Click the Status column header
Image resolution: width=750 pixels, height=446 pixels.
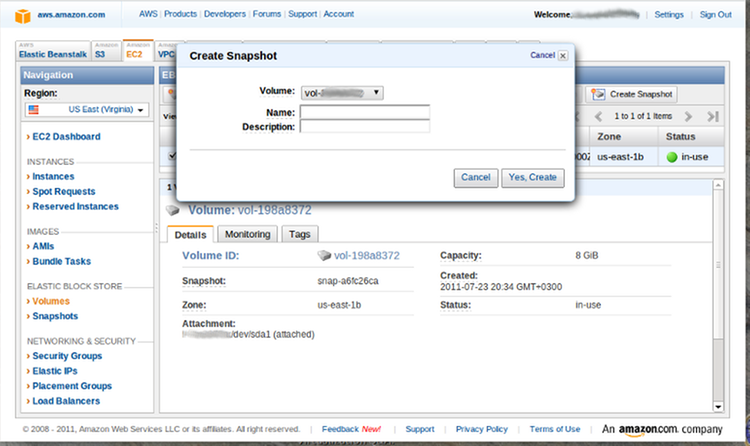(691, 137)
